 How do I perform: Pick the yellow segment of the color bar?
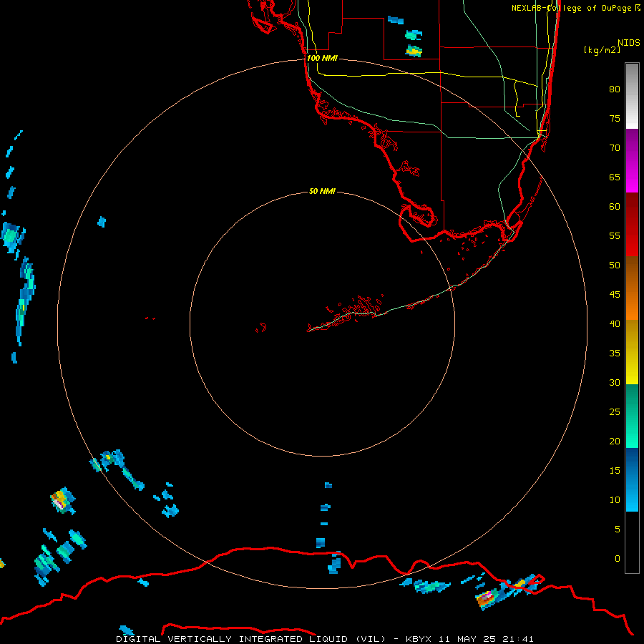click(632, 352)
